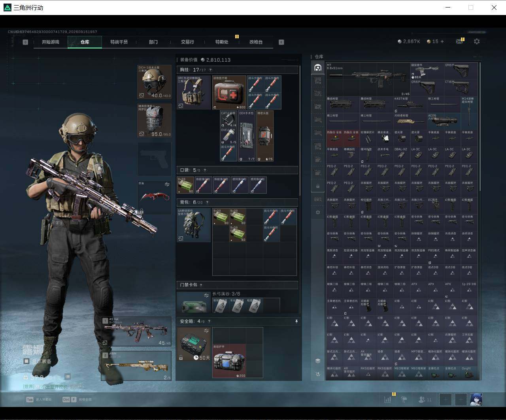This screenshot has width=506, height=420.
Task: Click the empty pistol slot
Action: [155, 159]
